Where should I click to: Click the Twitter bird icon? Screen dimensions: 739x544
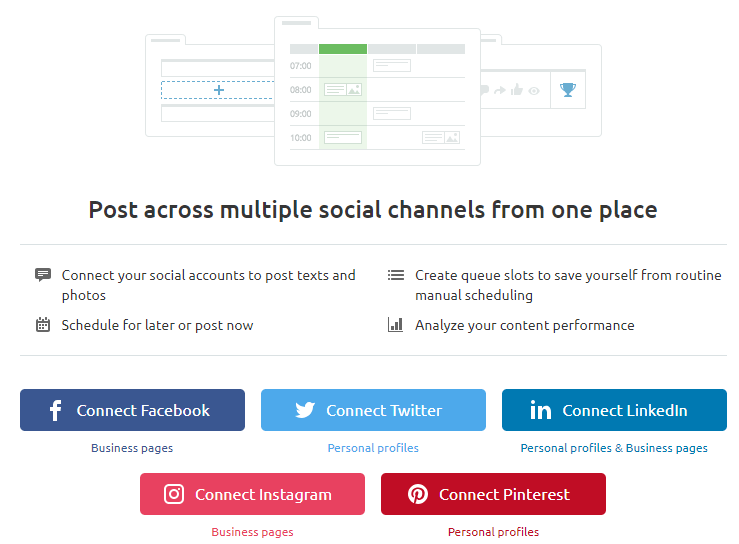(305, 410)
